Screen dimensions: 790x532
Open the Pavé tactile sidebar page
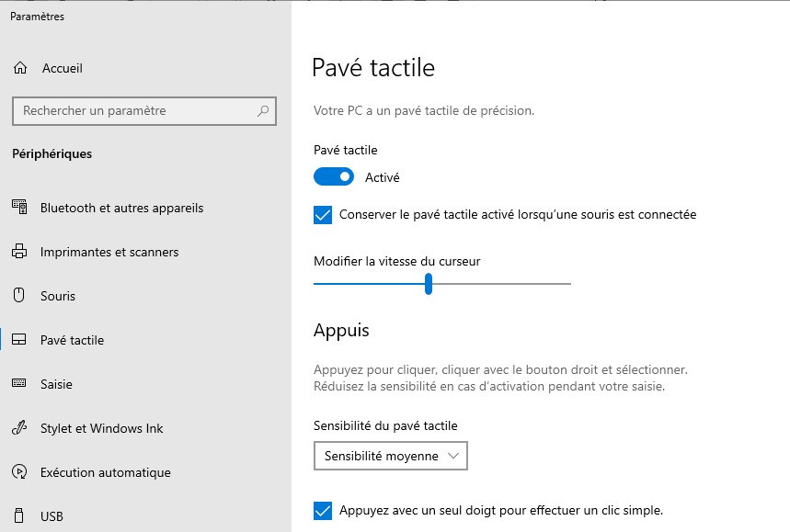[x=72, y=340]
